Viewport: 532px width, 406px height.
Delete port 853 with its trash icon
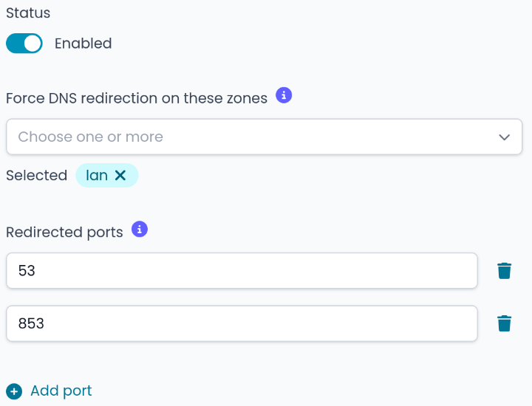click(x=505, y=323)
